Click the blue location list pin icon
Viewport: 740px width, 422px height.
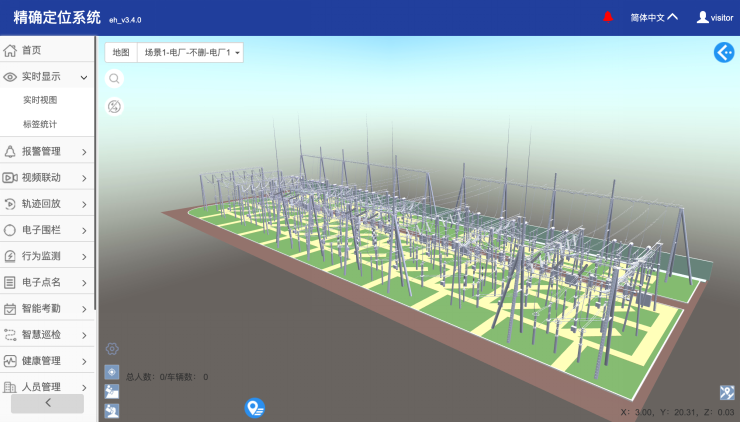coord(255,407)
